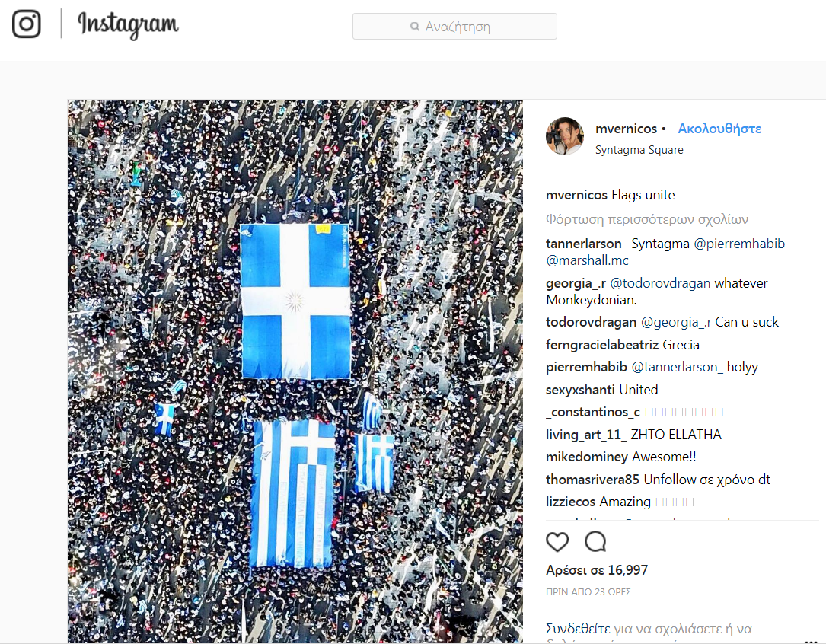Click the @pierremhabib mention link

[x=739, y=244]
